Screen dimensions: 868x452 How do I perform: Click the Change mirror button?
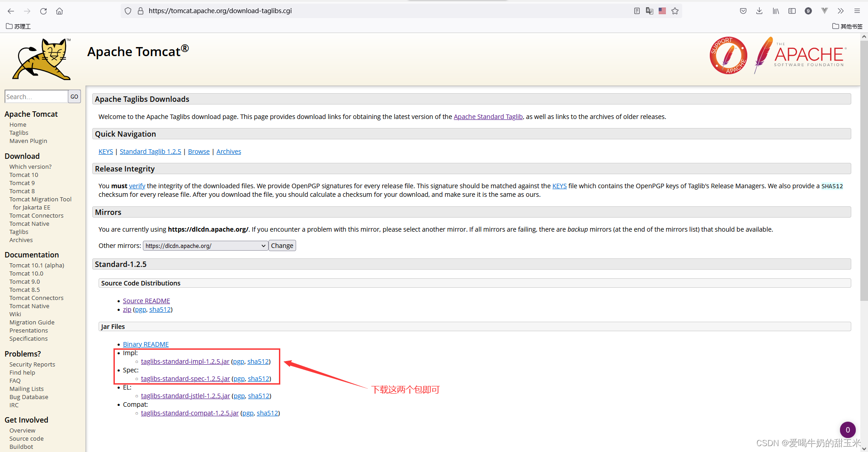pos(282,246)
